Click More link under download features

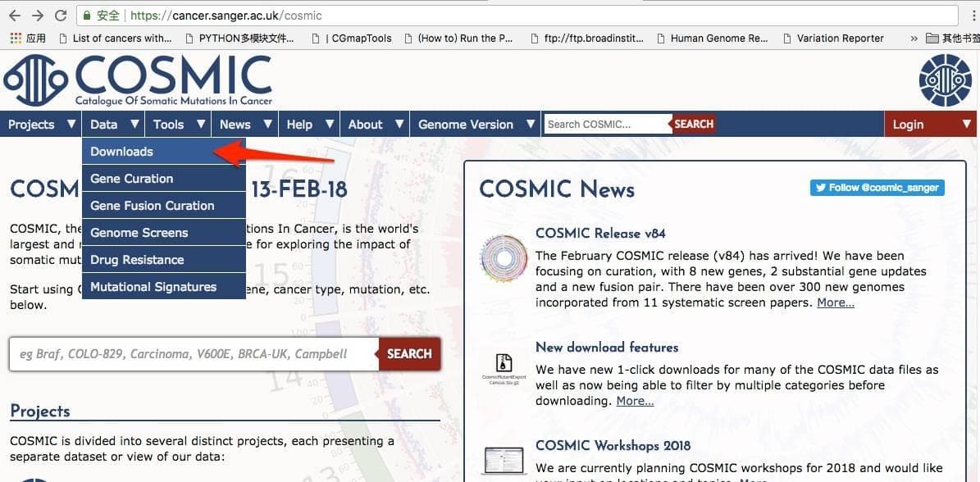(x=635, y=401)
